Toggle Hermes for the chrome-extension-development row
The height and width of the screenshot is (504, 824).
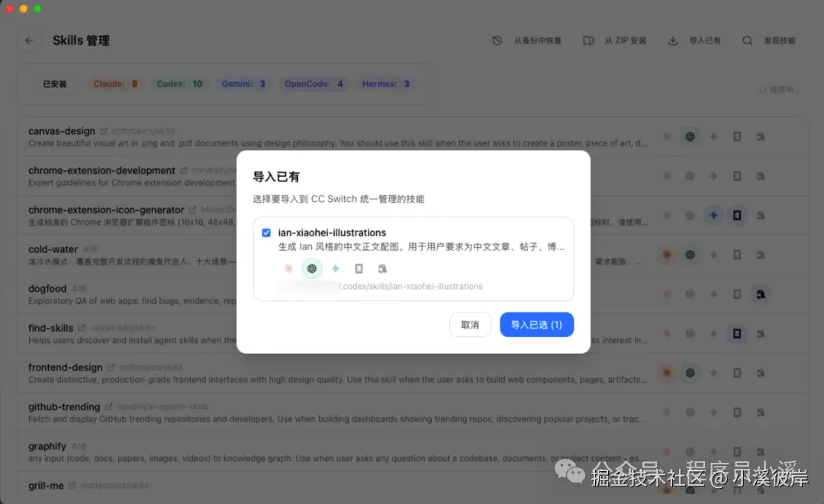click(x=761, y=176)
